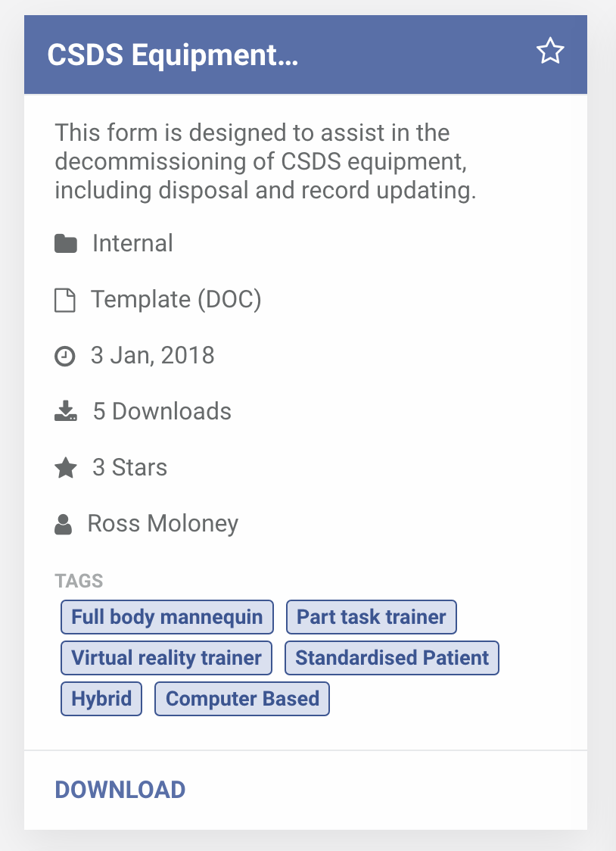Select the Part task trainer tag
Screen dimensions: 616x851
pos(372,617)
